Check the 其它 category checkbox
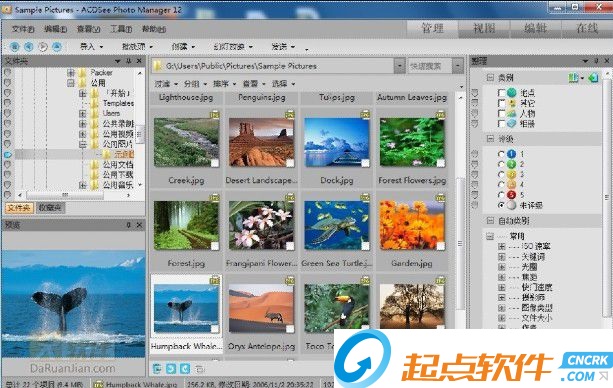This screenshot has height=388, width=613. tap(501, 103)
